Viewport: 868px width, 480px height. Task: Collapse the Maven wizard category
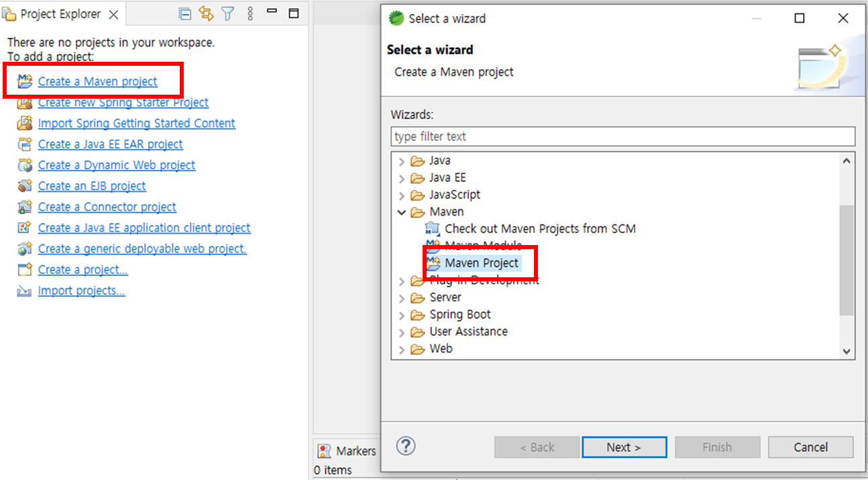point(401,212)
